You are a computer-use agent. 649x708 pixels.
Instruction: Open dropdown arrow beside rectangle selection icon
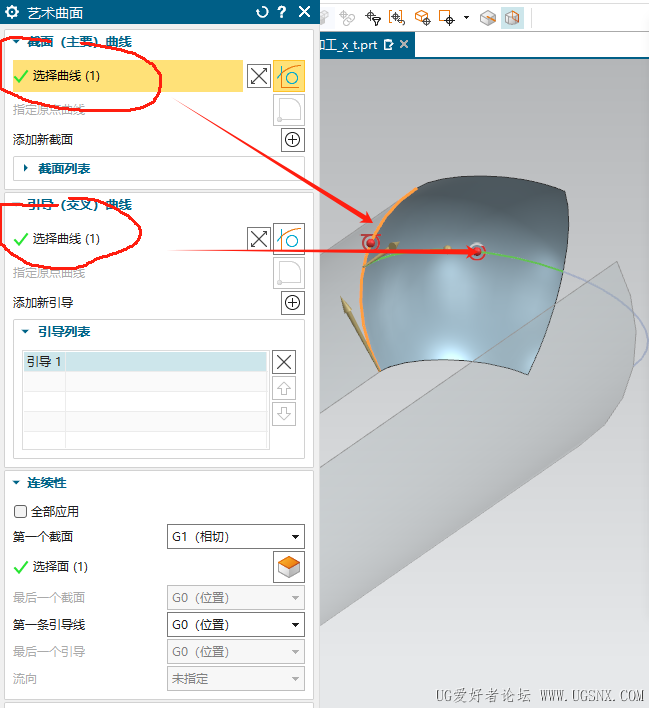[x=467, y=18]
